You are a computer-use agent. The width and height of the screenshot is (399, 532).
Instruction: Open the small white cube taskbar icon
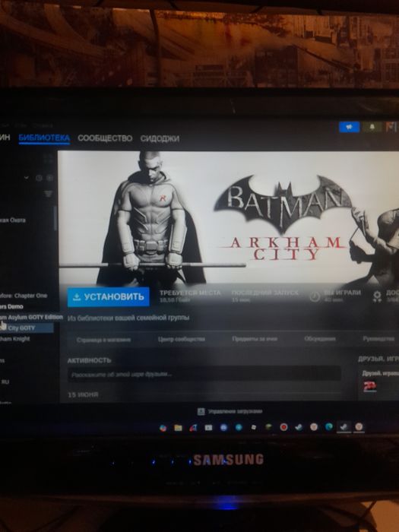pyautogui.click(x=253, y=427)
